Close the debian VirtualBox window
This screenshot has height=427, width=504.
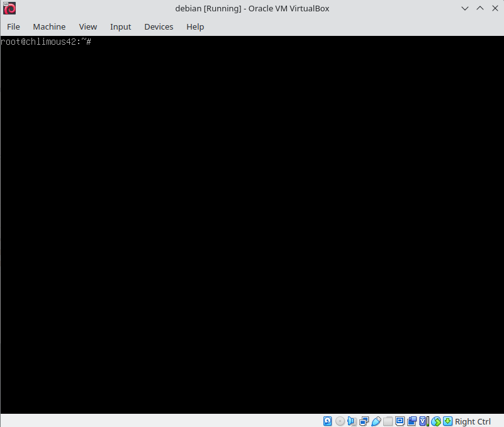495,8
